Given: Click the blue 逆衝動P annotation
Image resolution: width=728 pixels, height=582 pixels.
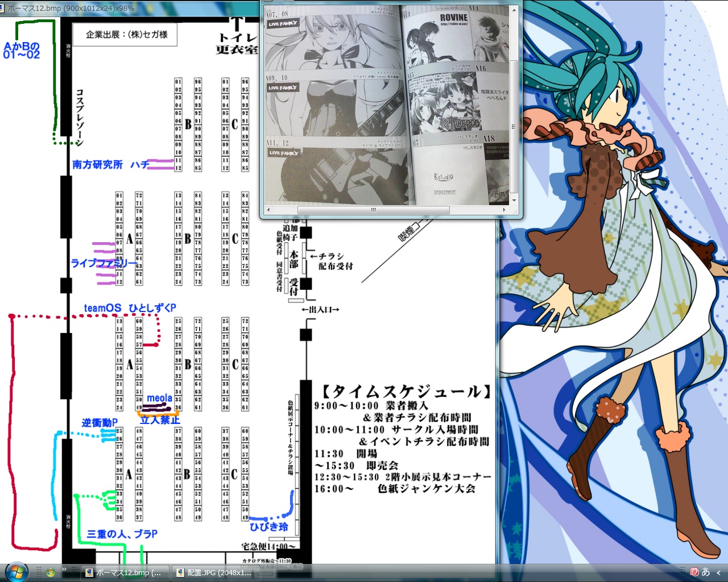Looking at the screenshot, I should pyautogui.click(x=100, y=423).
